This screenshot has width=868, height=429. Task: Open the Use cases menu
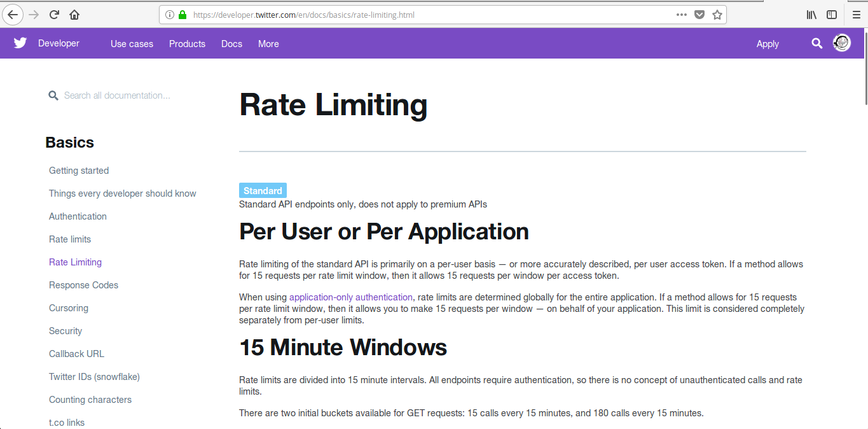point(132,44)
